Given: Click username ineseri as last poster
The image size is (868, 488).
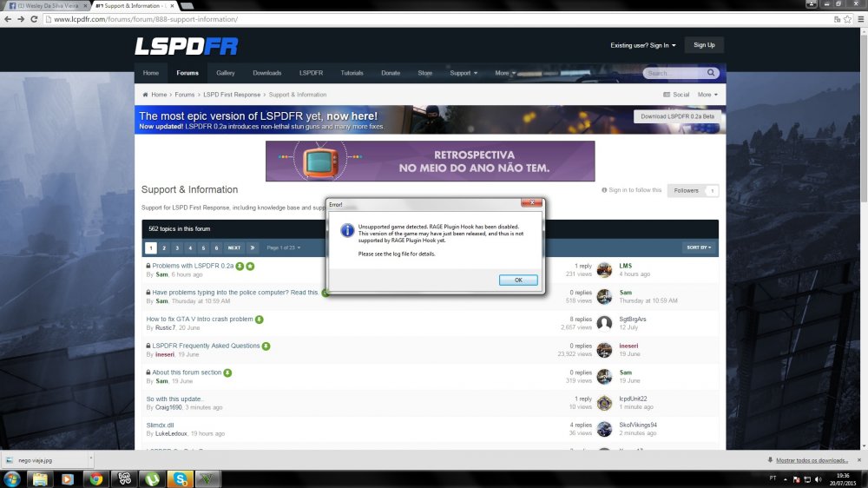Looking at the screenshot, I should click(628, 346).
